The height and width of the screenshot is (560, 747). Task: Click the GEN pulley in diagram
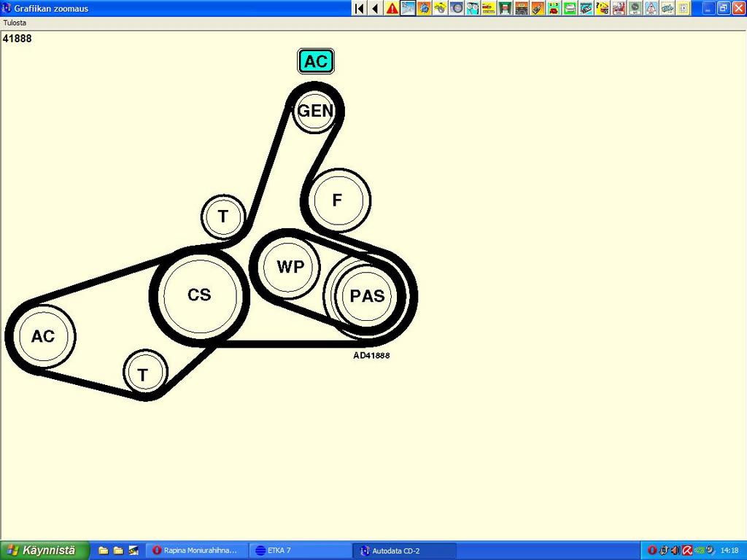(315, 111)
